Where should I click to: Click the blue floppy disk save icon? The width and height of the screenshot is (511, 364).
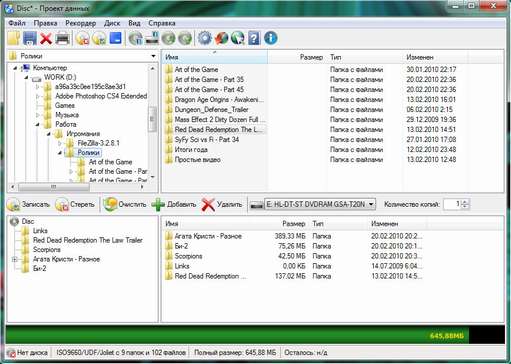(x=30, y=38)
